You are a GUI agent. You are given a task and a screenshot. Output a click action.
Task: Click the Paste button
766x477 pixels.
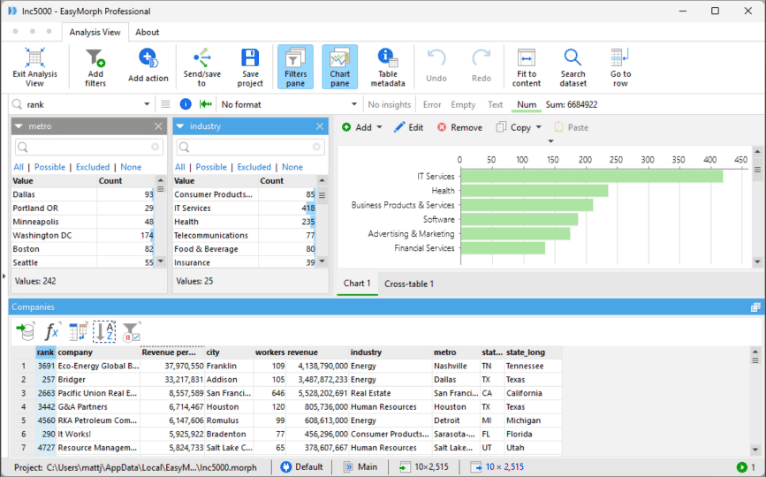pyautogui.click(x=571, y=128)
